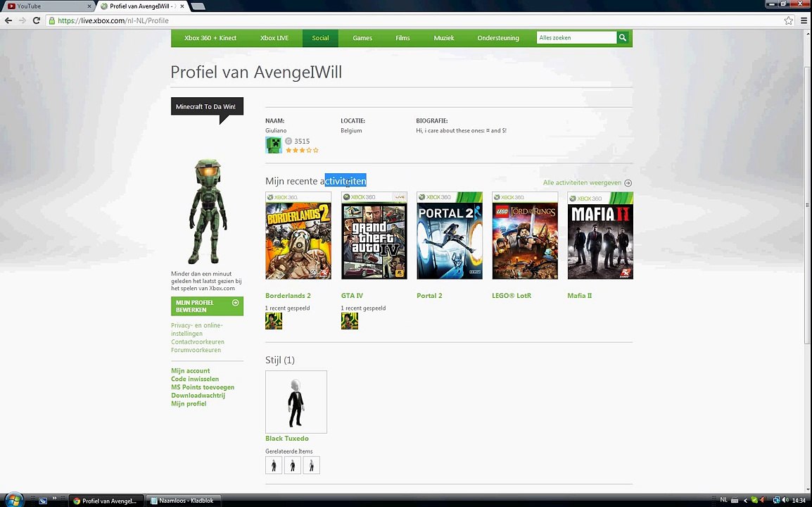Bookmark page with the star icon

pyautogui.click(x=788, y=20)
